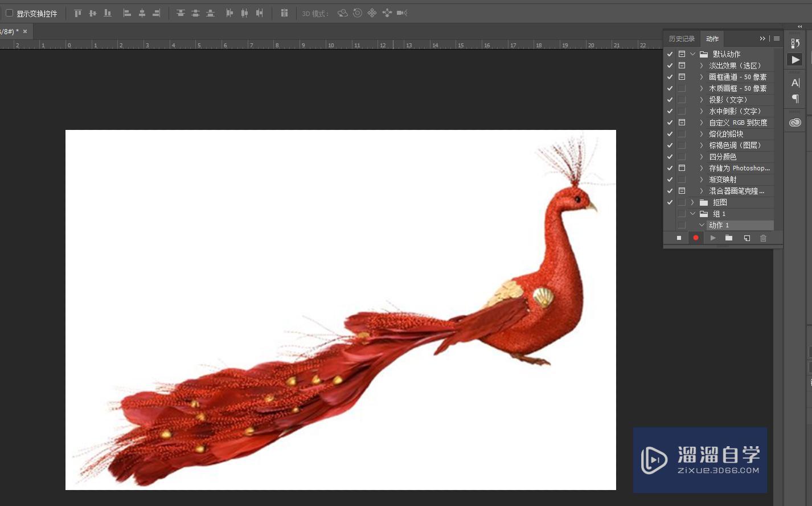The width and height of the screenshot is (812, 506).
Task: Click the red record button
Action: (695, 238)
